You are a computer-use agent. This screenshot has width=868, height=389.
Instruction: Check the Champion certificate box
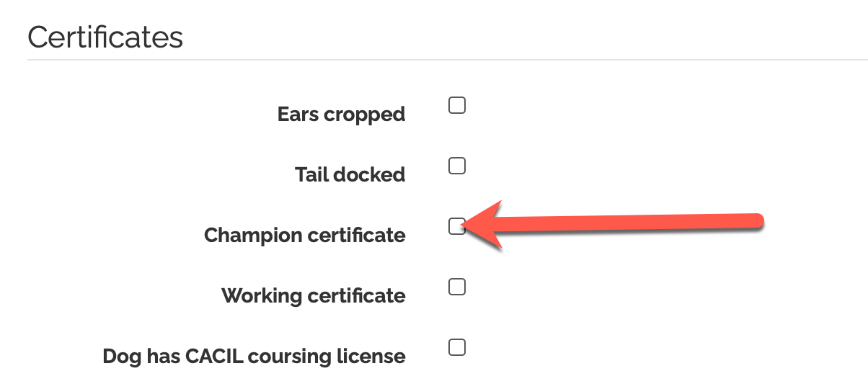457,227
